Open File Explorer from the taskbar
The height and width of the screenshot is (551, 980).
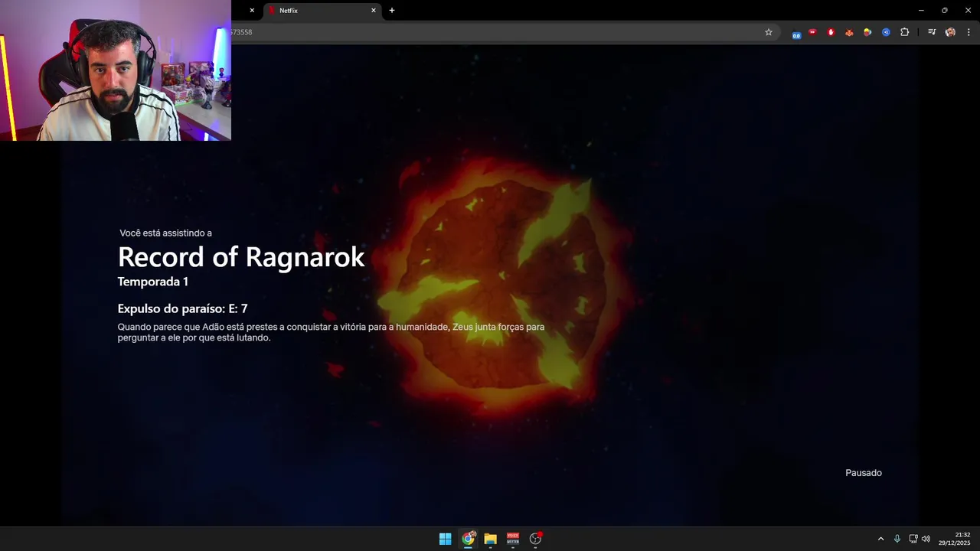pos(490,539)
